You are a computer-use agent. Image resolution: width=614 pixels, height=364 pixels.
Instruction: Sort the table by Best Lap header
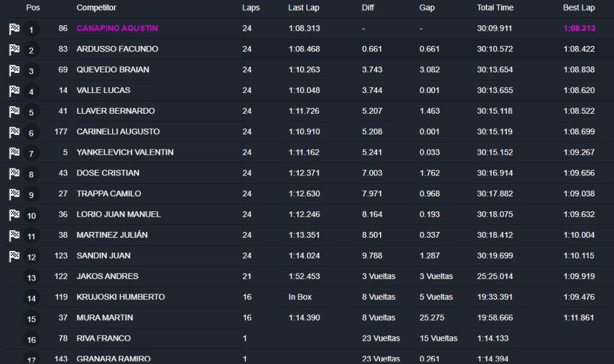click(x=579, y=8)
